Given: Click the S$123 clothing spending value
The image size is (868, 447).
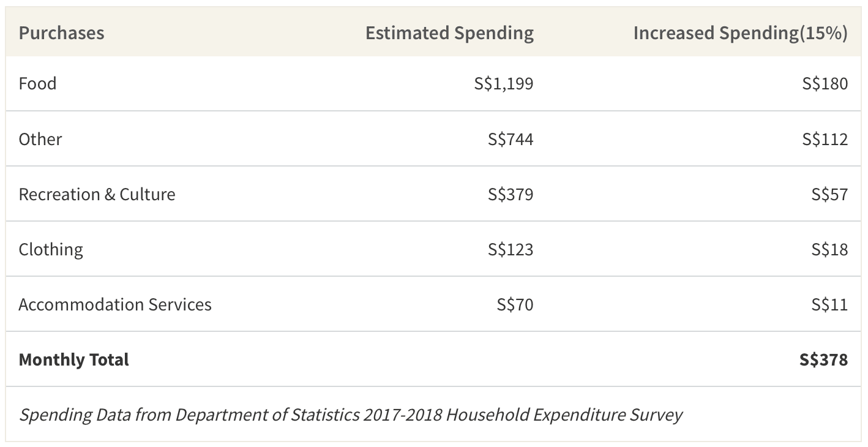Looking at the screenshot, I should coord(511,250).
